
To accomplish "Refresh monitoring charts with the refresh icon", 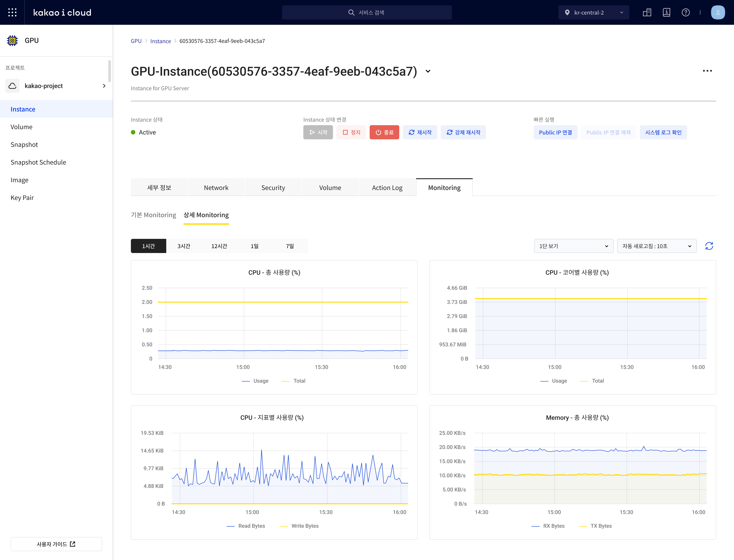I will tap(709, 246).
